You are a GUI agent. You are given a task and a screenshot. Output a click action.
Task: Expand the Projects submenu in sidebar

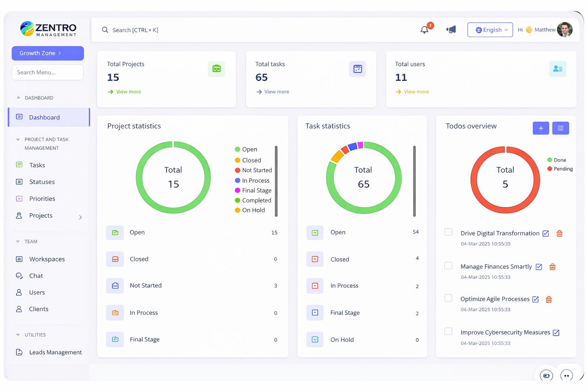(80, 217)
